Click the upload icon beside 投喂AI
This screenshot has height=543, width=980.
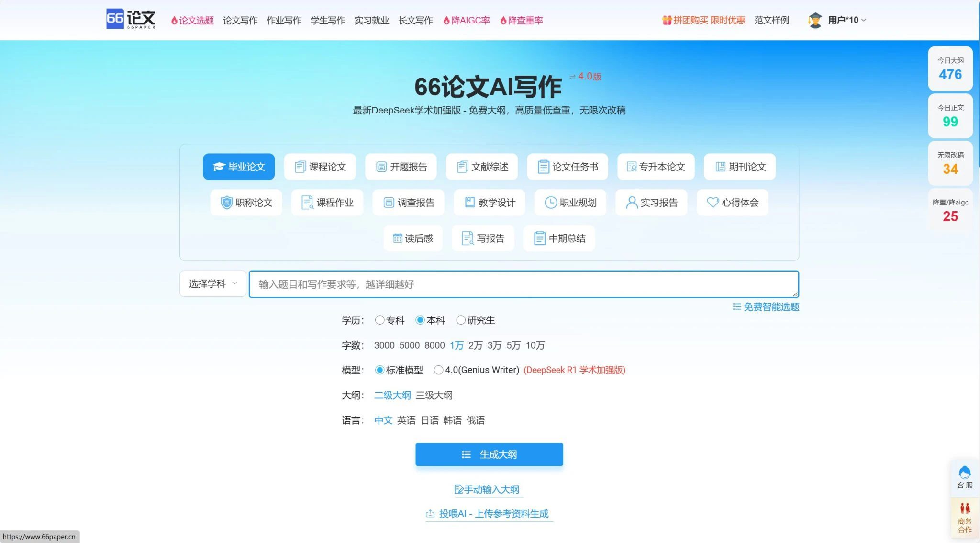[430, 513]
